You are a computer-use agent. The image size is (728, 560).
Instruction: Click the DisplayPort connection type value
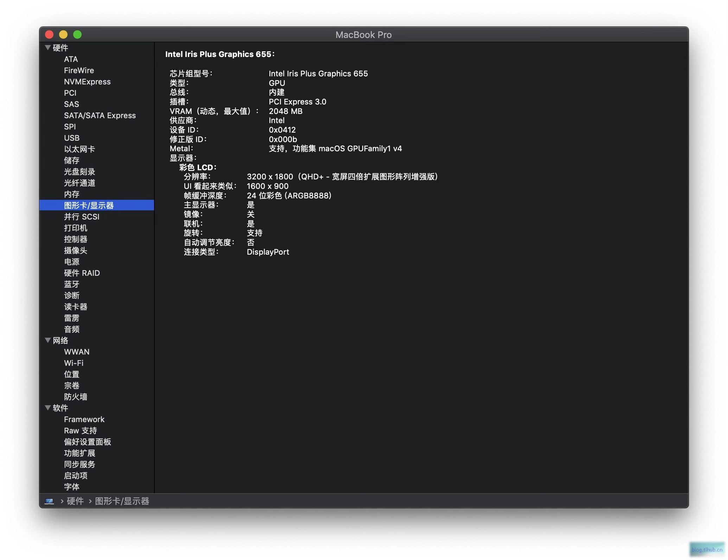pyautogui.click(x=268, y=252)
